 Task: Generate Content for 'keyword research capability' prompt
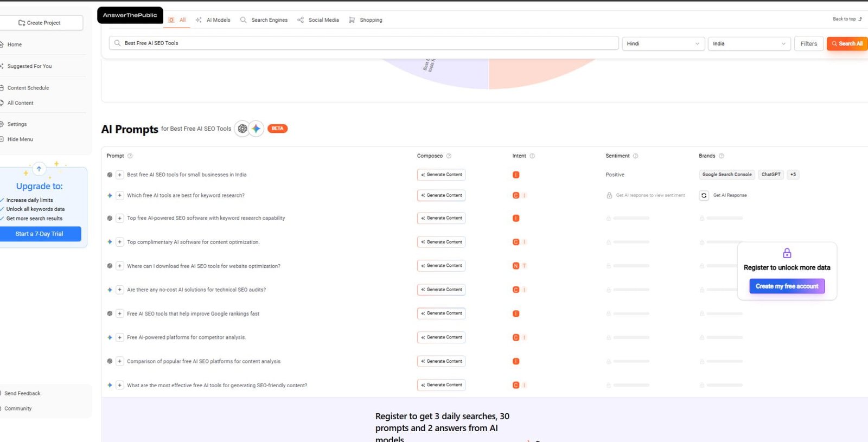pos(441,218)
